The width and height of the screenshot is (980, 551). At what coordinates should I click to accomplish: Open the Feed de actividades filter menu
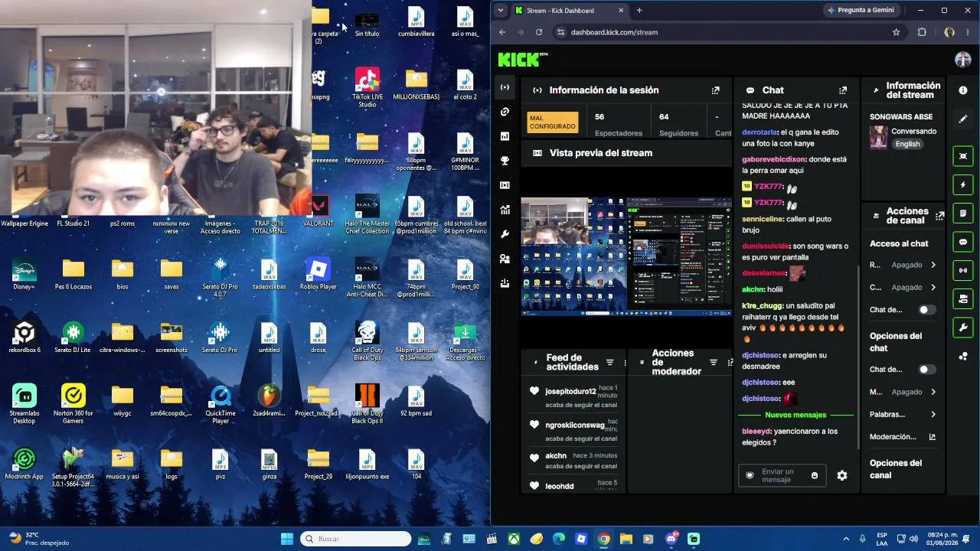[x=610, y=363]
